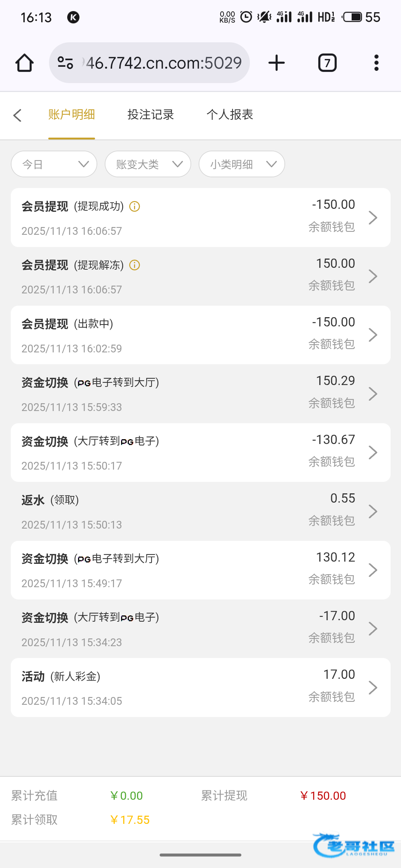
Task: Open the 出款中 withdrawal record details
Action: click(200, 335)
